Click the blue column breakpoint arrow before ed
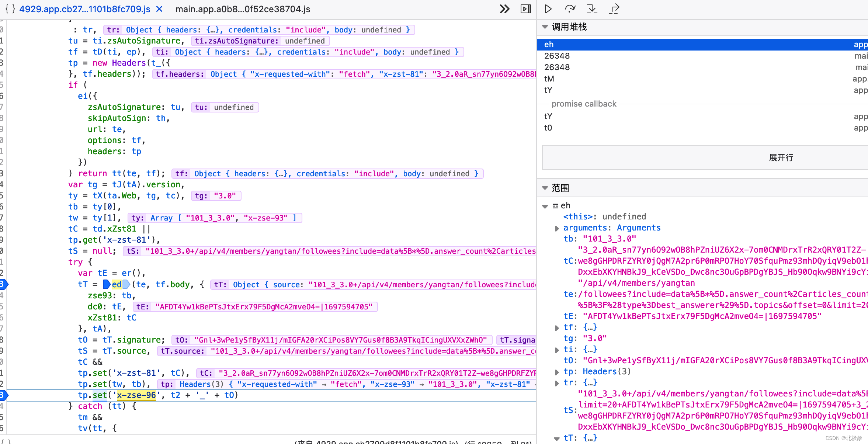This screenshot has width=868, height=444. pos(107,284)
